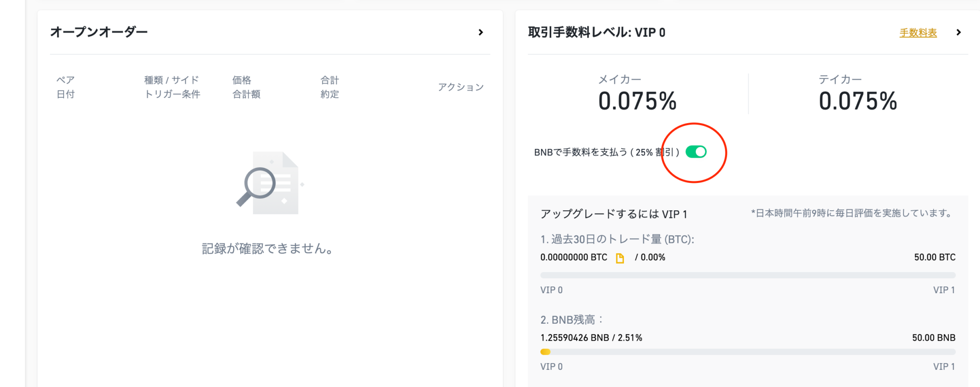Click the メイカー 0.075% fee value
Screen dimensions: 980x387
click(637, 101)
